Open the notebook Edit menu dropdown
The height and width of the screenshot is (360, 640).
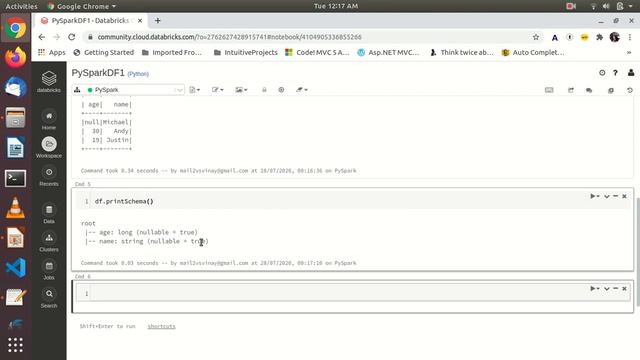point(218,90)
